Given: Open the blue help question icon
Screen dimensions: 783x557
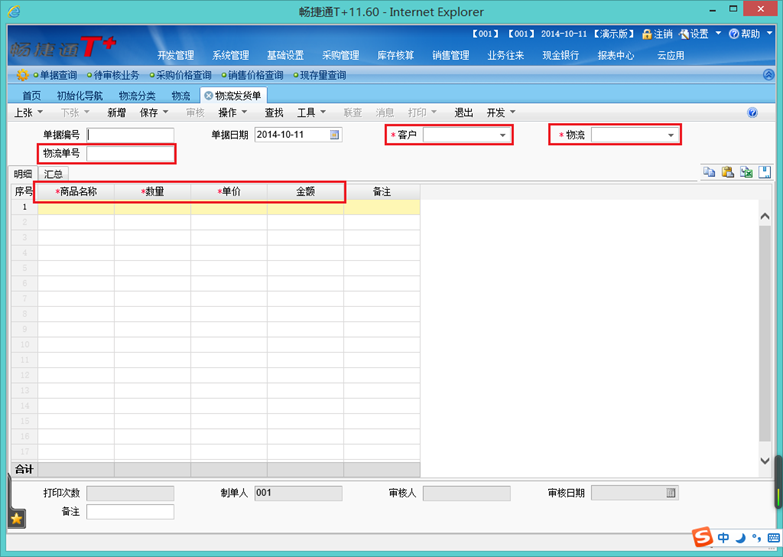Looking at the screenshot, I should [x=752, y=113].
